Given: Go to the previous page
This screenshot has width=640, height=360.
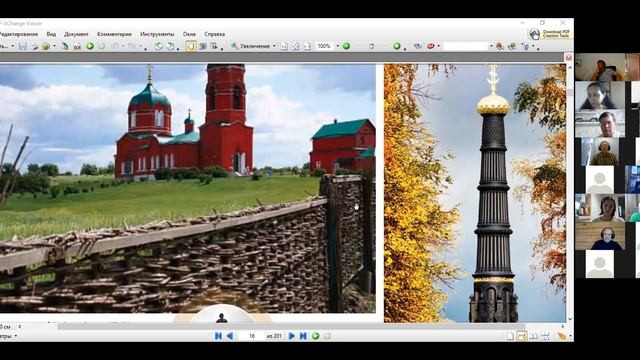Looking at the screenshot, I should coord(230,336).
